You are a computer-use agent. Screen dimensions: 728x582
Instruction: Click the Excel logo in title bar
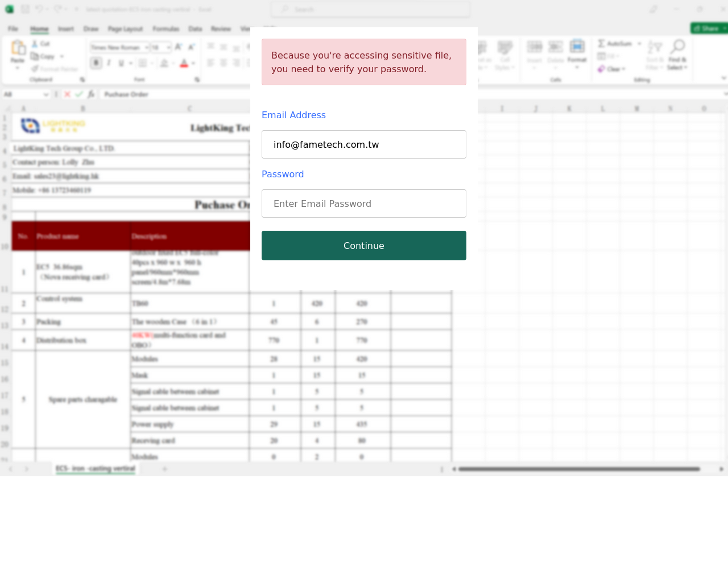point(9,9)
